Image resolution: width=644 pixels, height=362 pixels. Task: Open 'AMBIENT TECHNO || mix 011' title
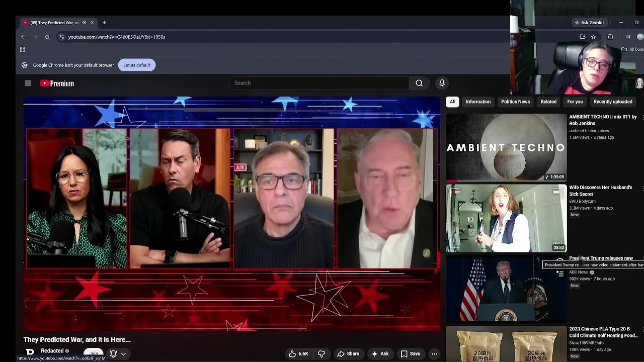point(603,120)
